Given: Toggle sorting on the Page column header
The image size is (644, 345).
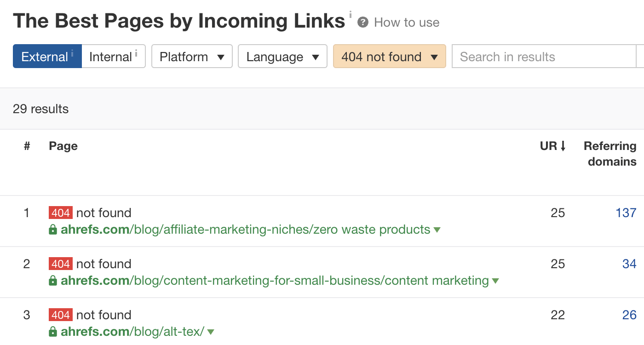Looking at the screenshot, I should pyautogui.click(x=63, y=146).
